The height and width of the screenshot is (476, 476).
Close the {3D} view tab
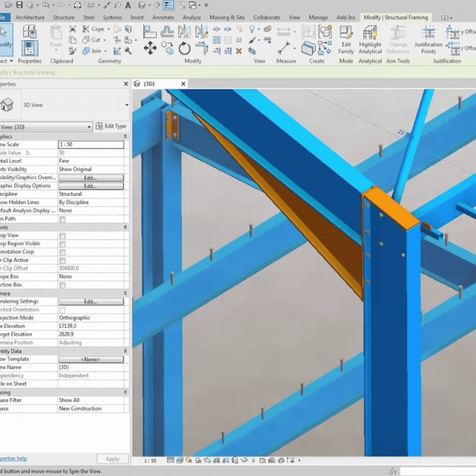(183, 84)
